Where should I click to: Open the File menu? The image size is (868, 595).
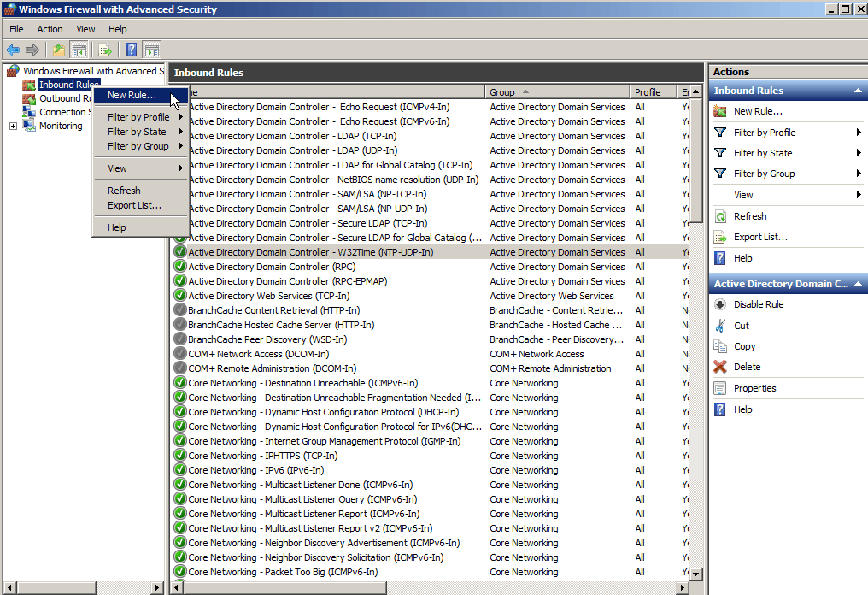point(16,29)
